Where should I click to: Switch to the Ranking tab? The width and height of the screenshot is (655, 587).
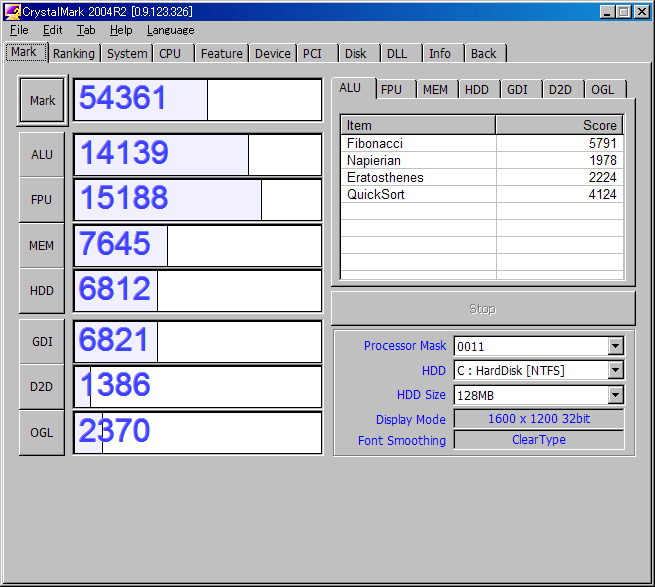[x=74, y=53]
